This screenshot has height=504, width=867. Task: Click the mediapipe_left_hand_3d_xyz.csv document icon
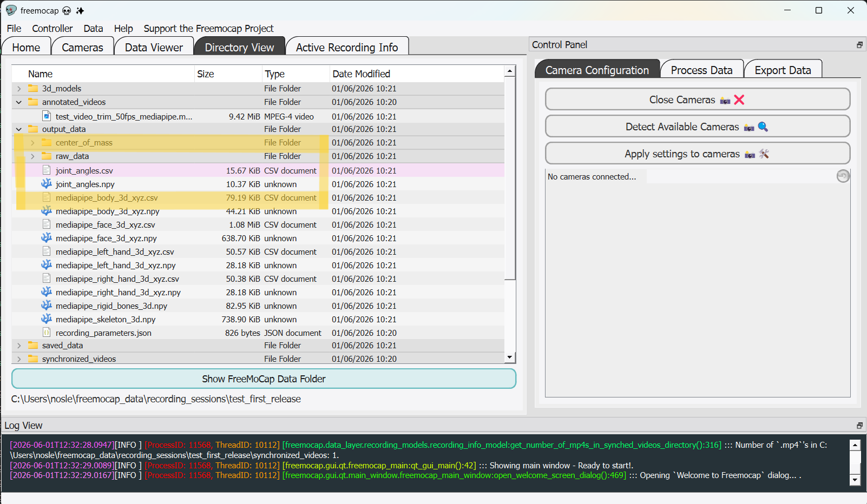click(47, 251)
